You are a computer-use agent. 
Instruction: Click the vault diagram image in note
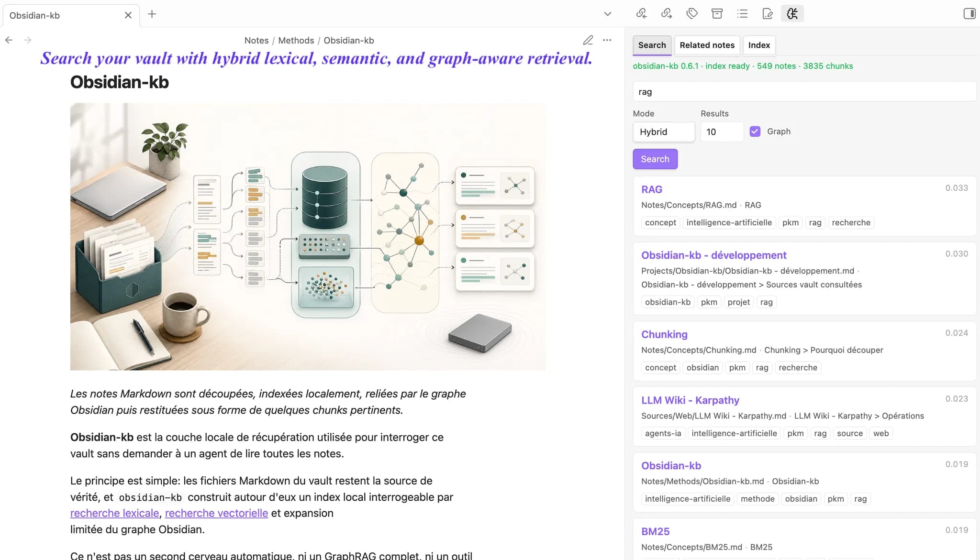point(308,237)
